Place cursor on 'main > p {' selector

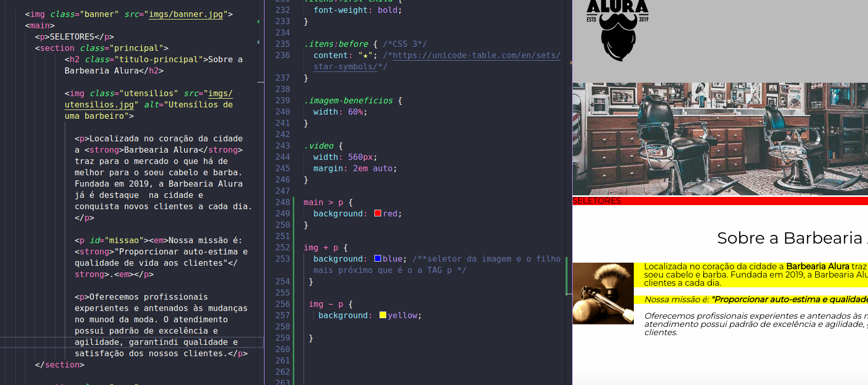[328, 203]
